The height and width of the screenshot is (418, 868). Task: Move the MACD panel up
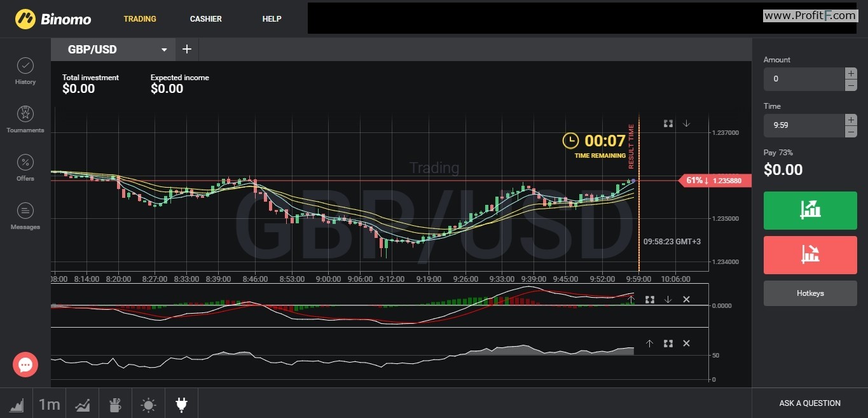point(631,299)
